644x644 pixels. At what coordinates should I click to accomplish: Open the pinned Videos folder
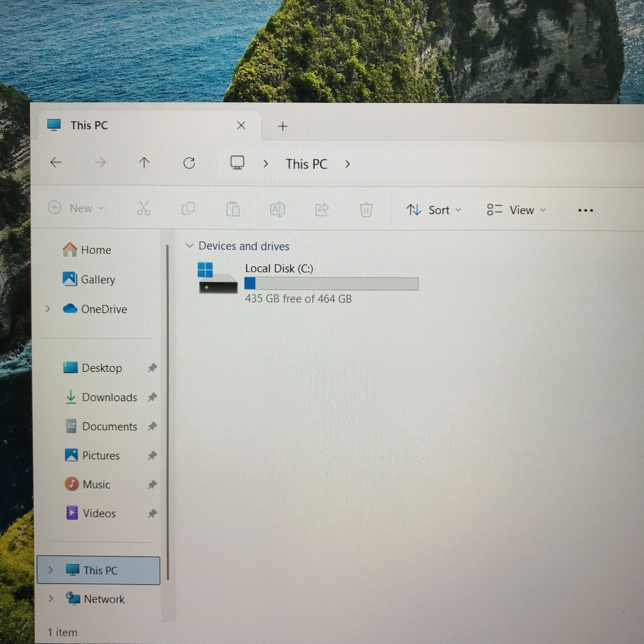coord(90,513)
